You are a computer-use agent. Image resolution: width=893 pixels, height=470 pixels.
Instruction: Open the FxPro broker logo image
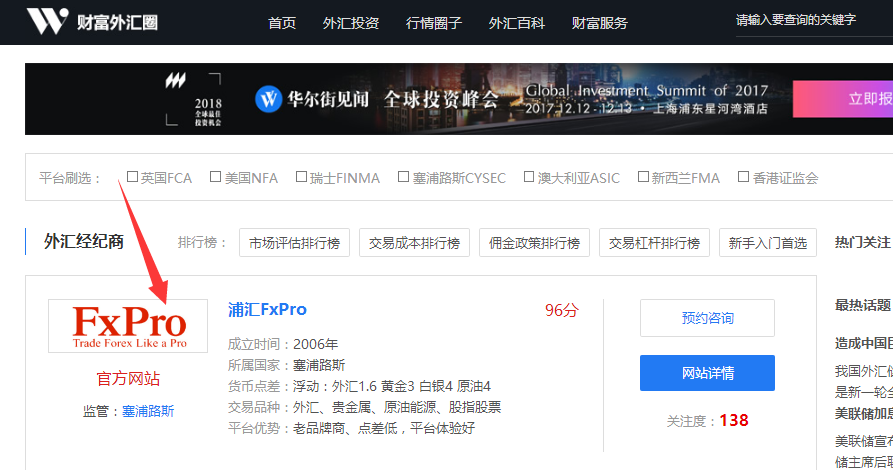point(128,326)
